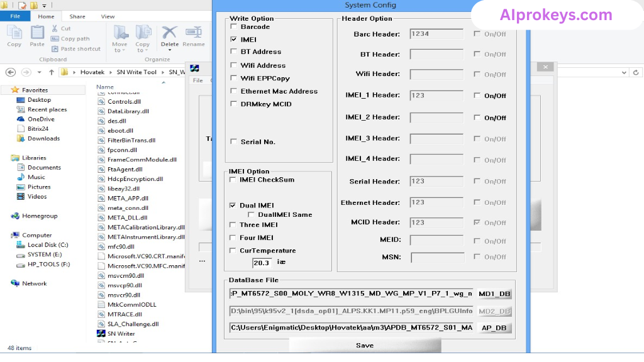The image size is (644, 362).
Task: Expand the Hovatek breadcrumb chevron
Action: tap(111, 72)
